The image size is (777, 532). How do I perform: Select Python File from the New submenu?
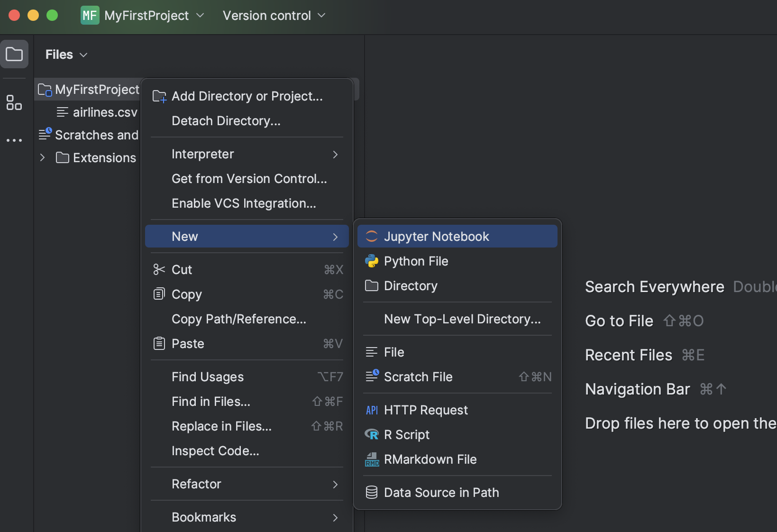(x=415, y=261)
